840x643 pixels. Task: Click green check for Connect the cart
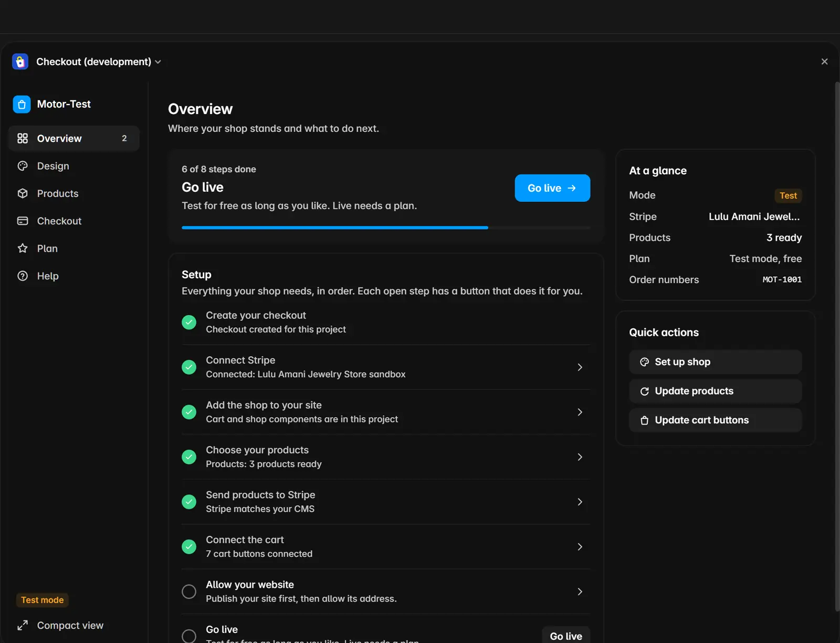coord(189,546)
